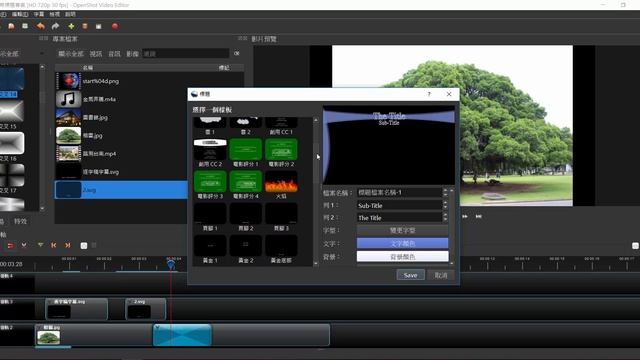The image size is (640, 360).
Task: Click the The Title text field
Action: (399, 218)
